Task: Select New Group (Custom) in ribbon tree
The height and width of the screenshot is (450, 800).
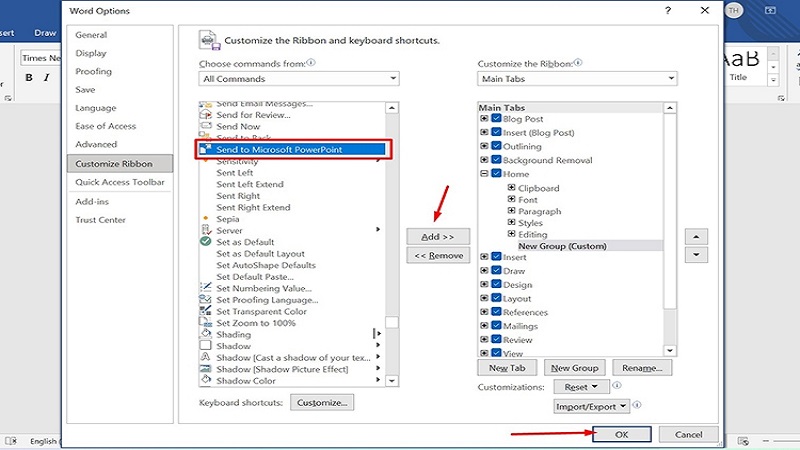Action: coord(562,246)
